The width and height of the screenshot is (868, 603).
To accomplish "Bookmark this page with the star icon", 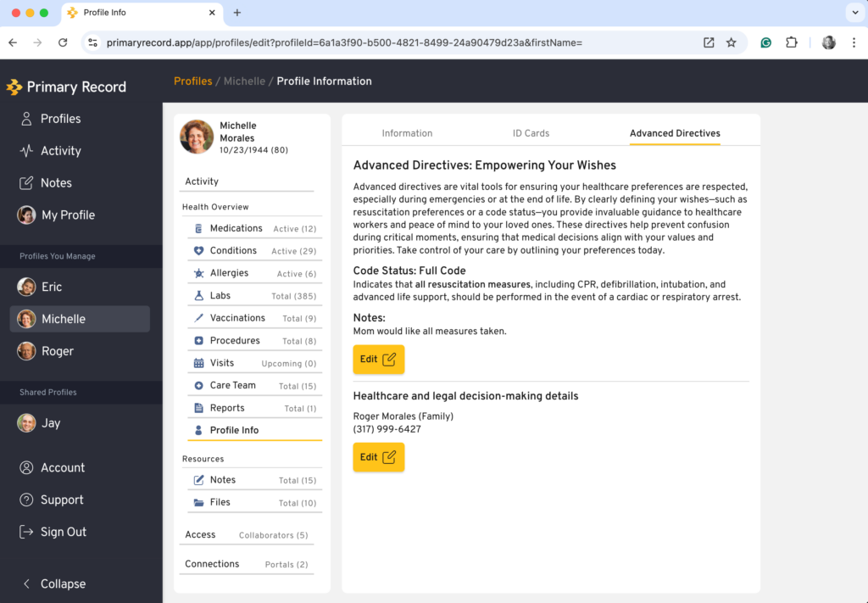I will (x=732, y=42).
